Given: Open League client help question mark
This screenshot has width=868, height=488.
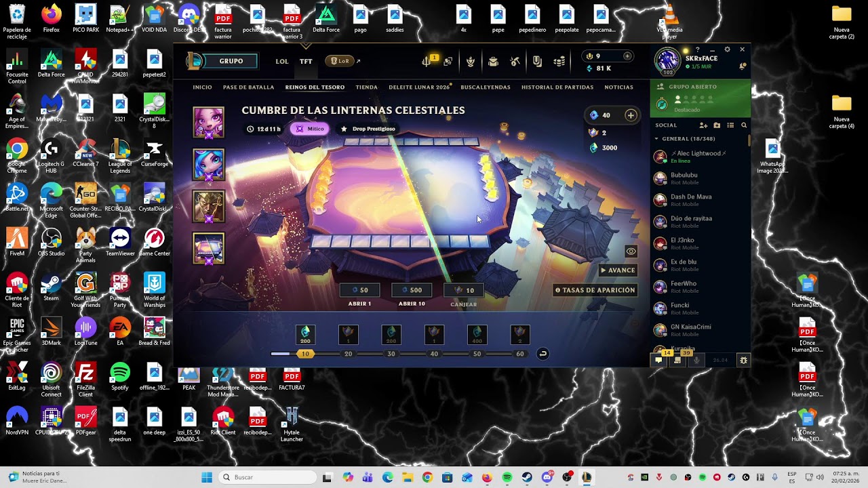Looking at the screenshot, I should tap(697, 49).
